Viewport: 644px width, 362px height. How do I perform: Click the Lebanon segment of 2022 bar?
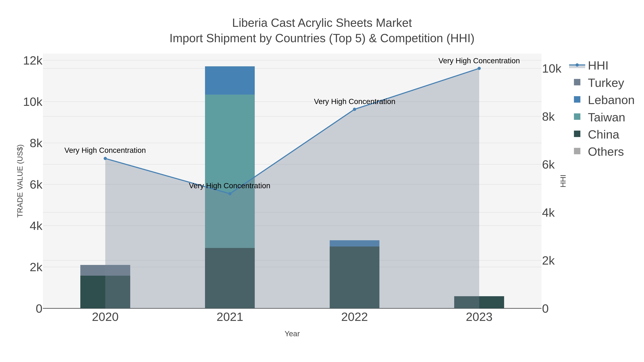tap(355, 243)
